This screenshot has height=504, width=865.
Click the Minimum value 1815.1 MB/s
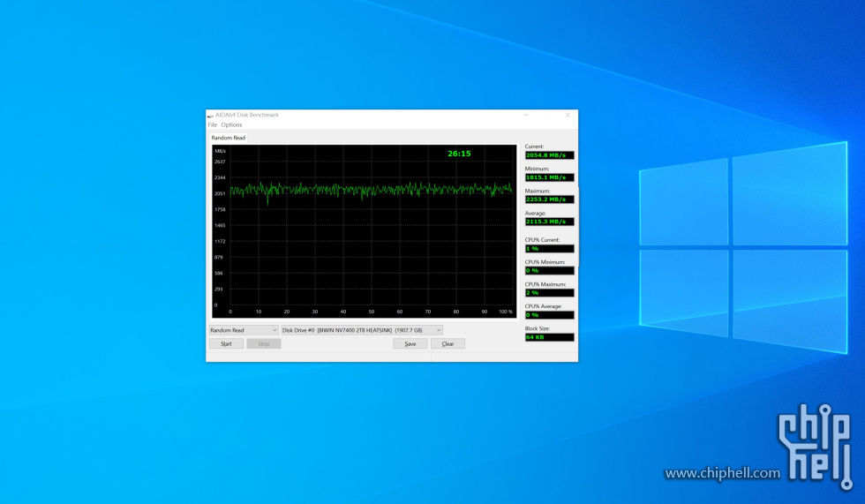pyautogui.click(x=549, y=177)
